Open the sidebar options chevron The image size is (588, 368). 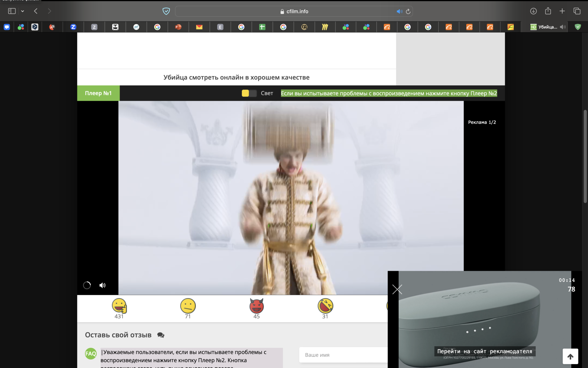23,11
